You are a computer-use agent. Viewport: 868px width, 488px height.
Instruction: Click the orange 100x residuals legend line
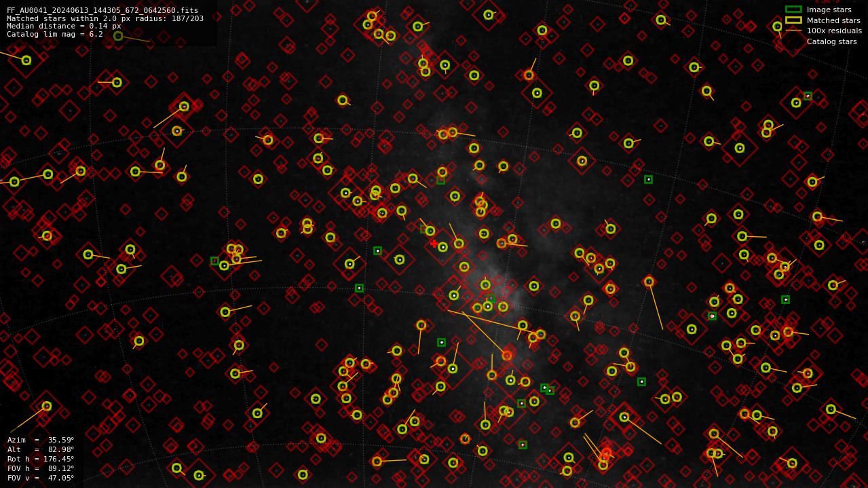pos(793,31)
